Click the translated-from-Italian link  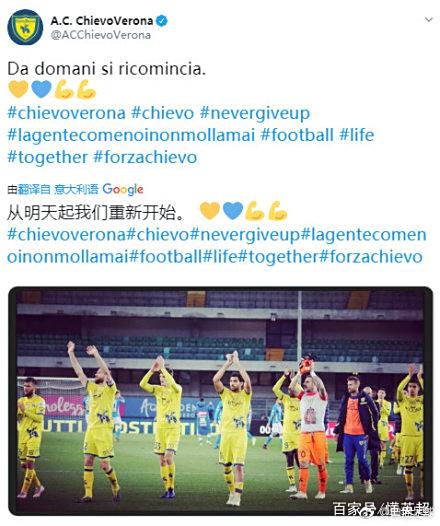[58, 190]
